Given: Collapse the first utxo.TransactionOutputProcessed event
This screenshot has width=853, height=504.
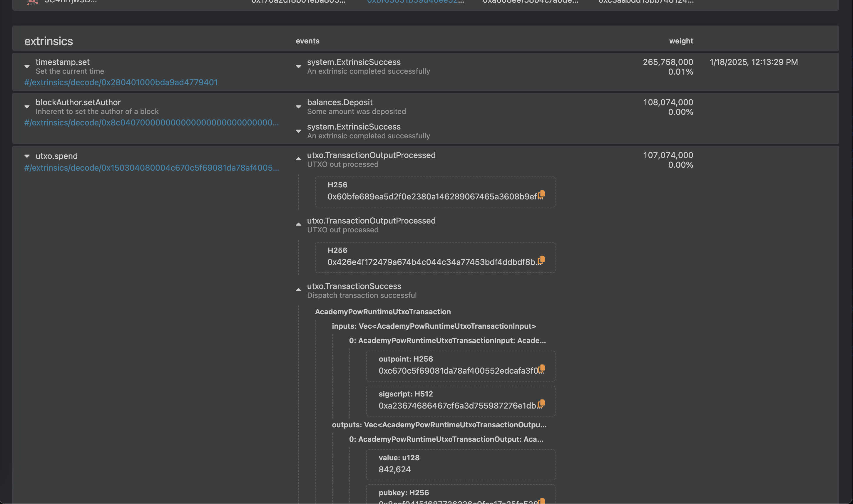Looking at the screenshot, I should 298,159.
